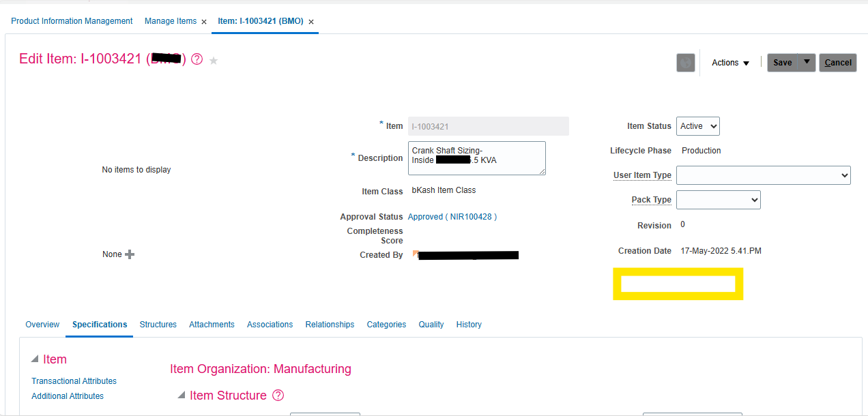Collapse the Item Structure section
This screenshot has width=868, height=416.
pos(182,396)
